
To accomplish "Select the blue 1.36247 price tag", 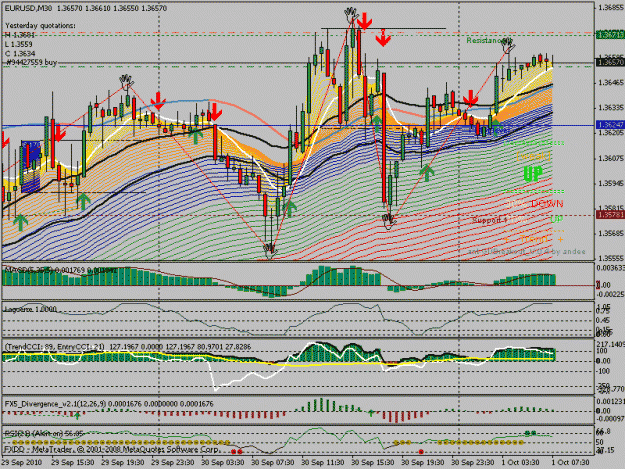I will click(610, 125).
